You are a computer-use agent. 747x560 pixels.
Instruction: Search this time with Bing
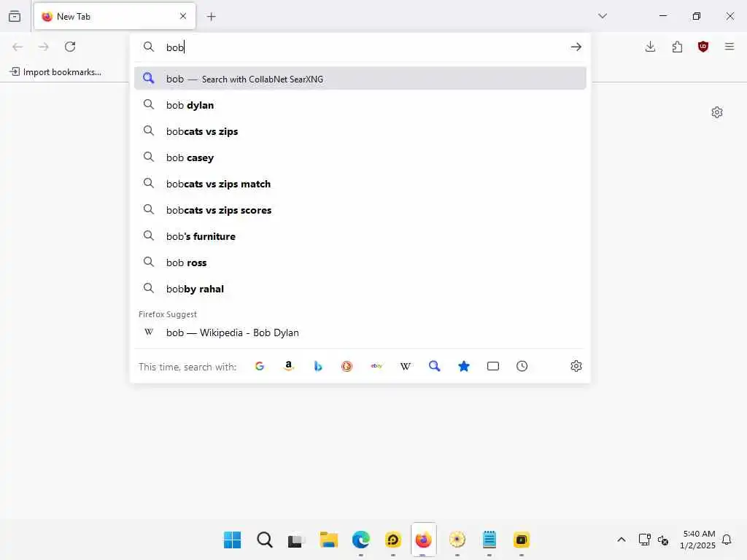[318, 366]
